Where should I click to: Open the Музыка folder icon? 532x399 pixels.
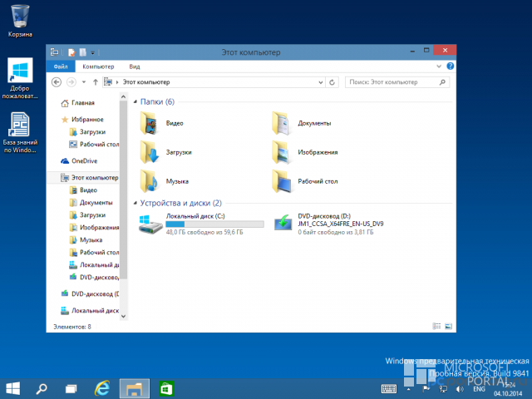[149, 181]
